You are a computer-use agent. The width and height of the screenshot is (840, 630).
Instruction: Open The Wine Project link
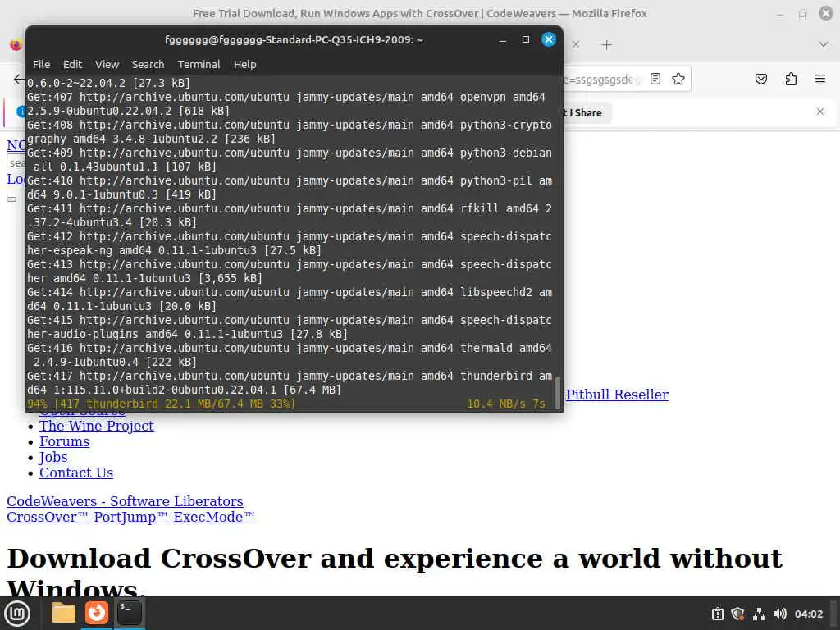click(x=97, y=426)
